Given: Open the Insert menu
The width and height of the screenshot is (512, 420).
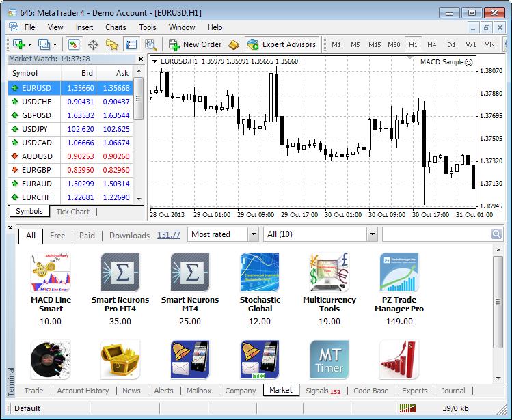Looking at the screenshot, I should [x=84, y=27].
